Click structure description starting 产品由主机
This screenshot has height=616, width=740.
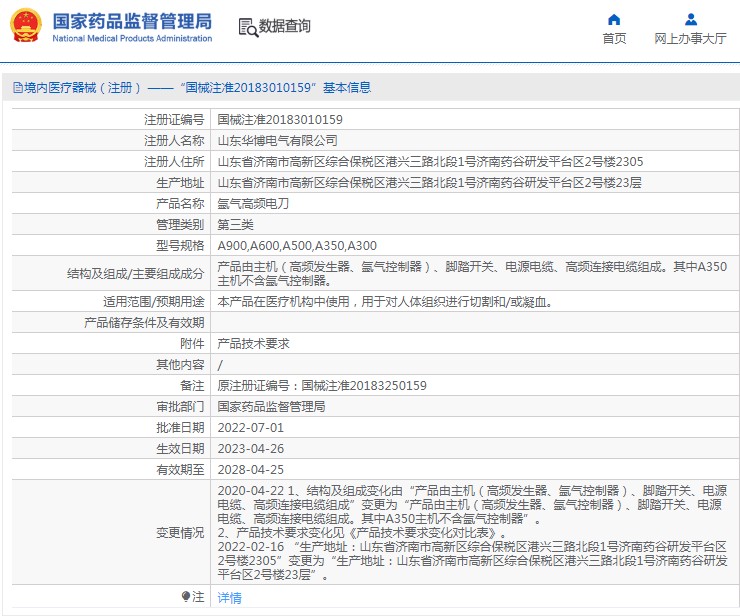(472, 273)
